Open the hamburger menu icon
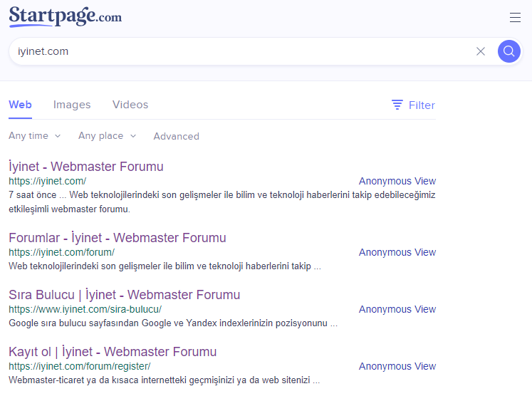This screenshot has width=532, height=401. [x=515, y=17]
